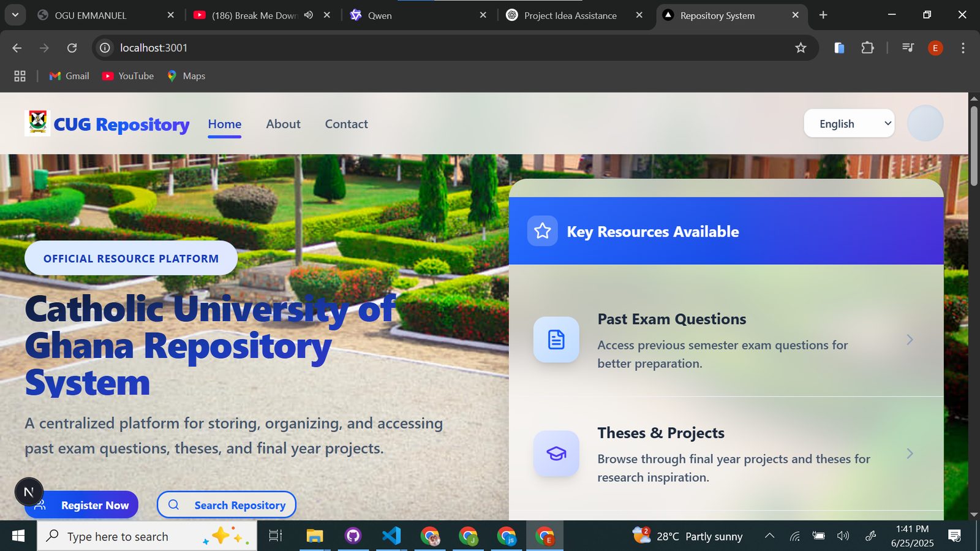Open the Windows Start menu
Viewport: 980px width, 551px height.
pyautogui.click(x=18, y=536)
